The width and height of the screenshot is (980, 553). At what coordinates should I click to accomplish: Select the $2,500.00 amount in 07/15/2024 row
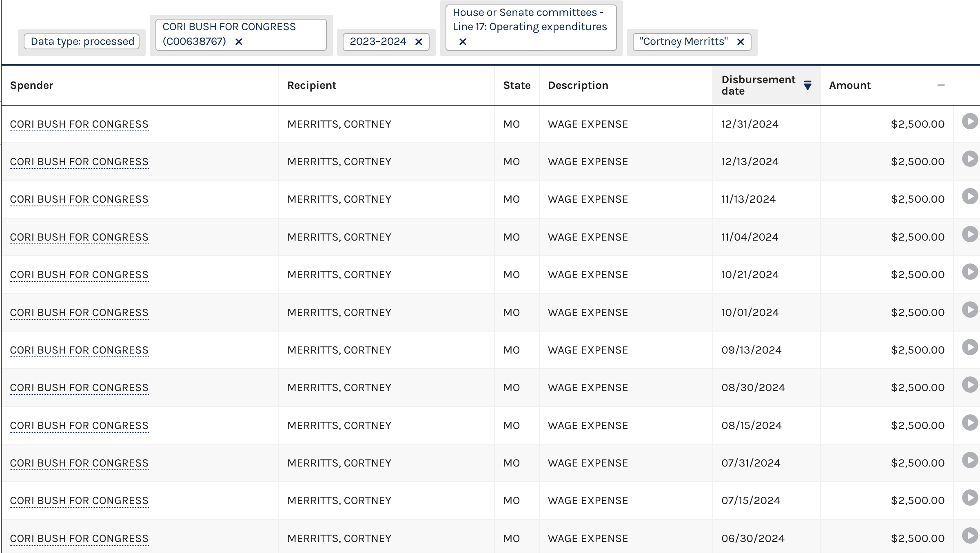coord(918,500)
